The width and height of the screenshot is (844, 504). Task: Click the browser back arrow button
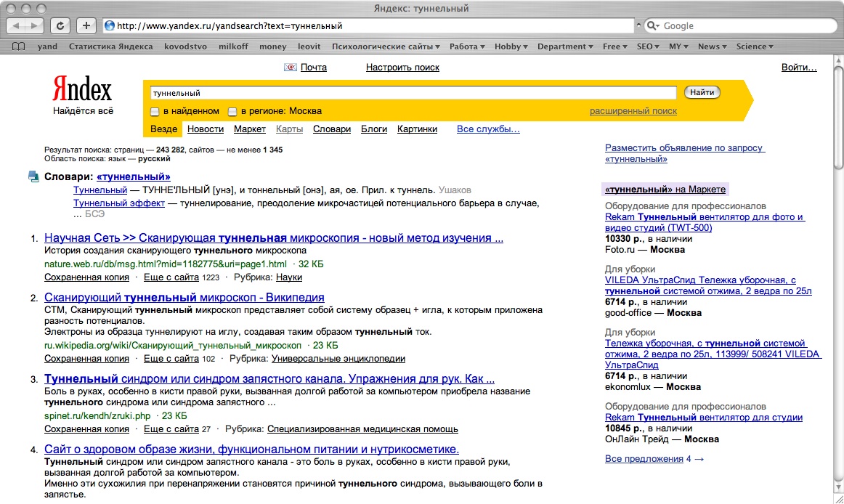coord(17,26)
